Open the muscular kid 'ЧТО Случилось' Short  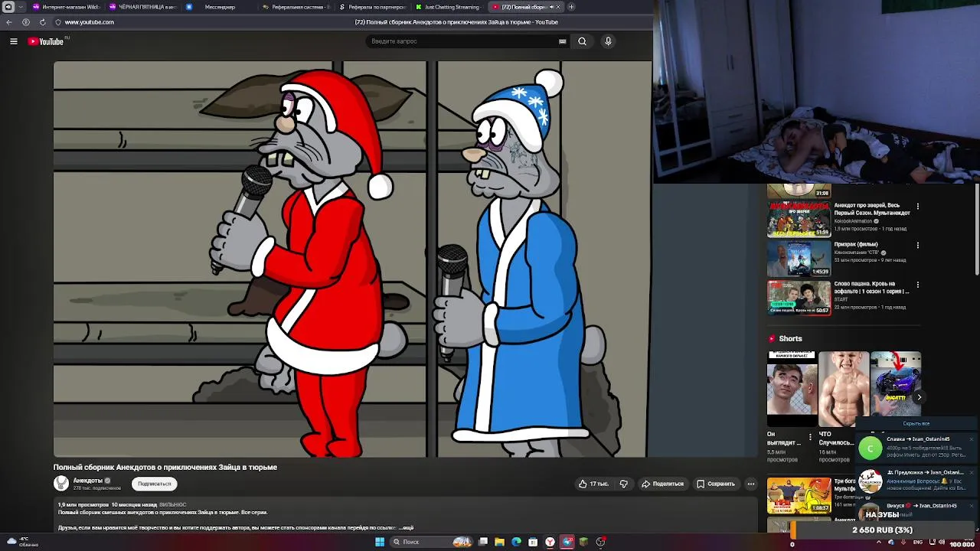tap(844, 389)
